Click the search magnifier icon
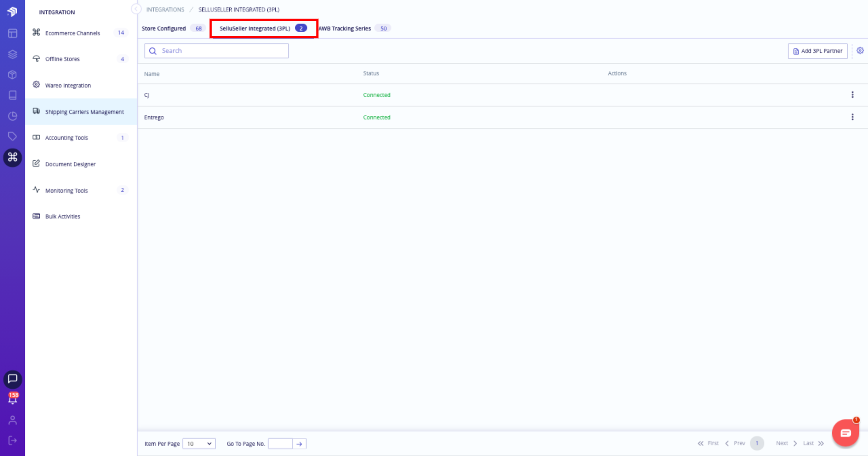Screen dimensions: 868x456 (153, 51)
